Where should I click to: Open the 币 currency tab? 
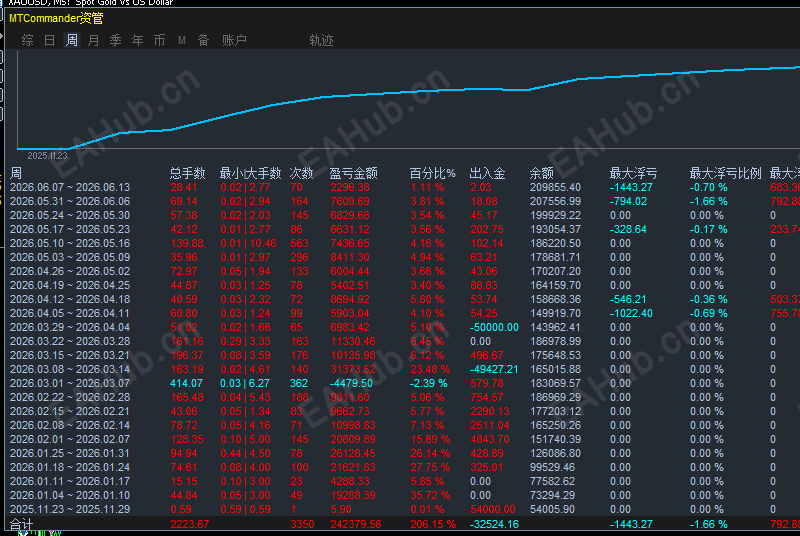point(159,40)
